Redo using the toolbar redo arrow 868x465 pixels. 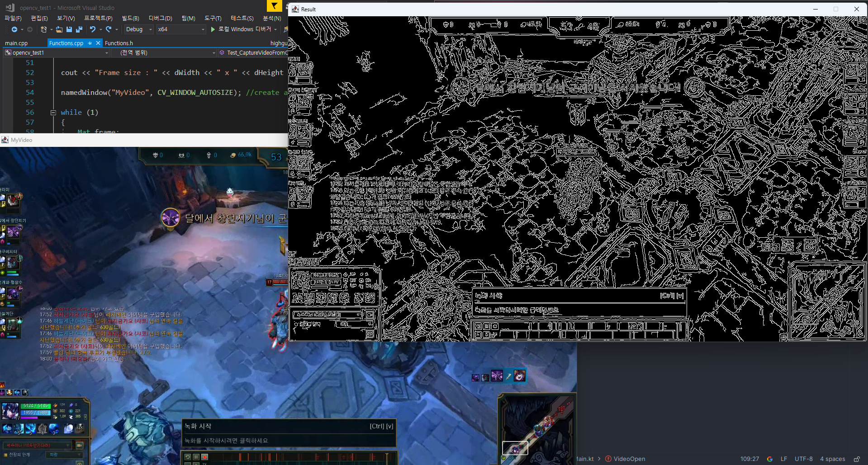tap(109, 29)
